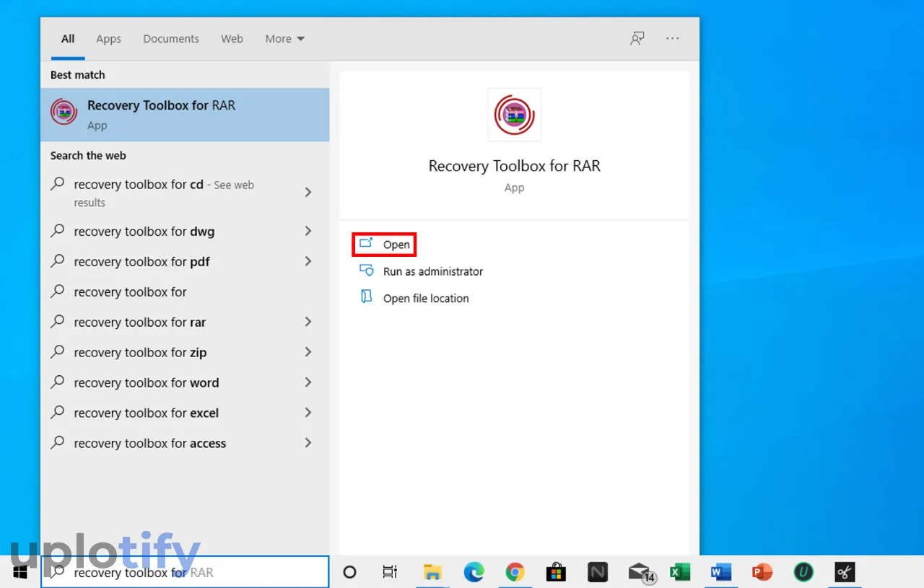Click the Open file location folder icon
924x588 pixels.
[367, 297]
